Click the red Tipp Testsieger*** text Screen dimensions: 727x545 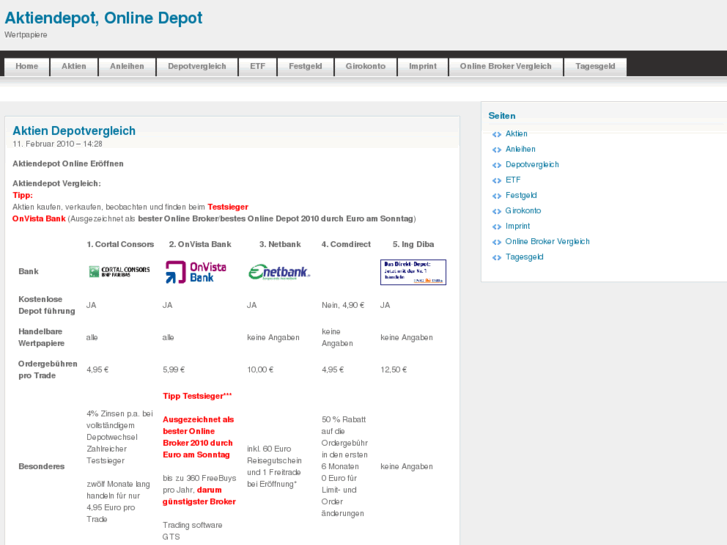click(x=197, y=396)
